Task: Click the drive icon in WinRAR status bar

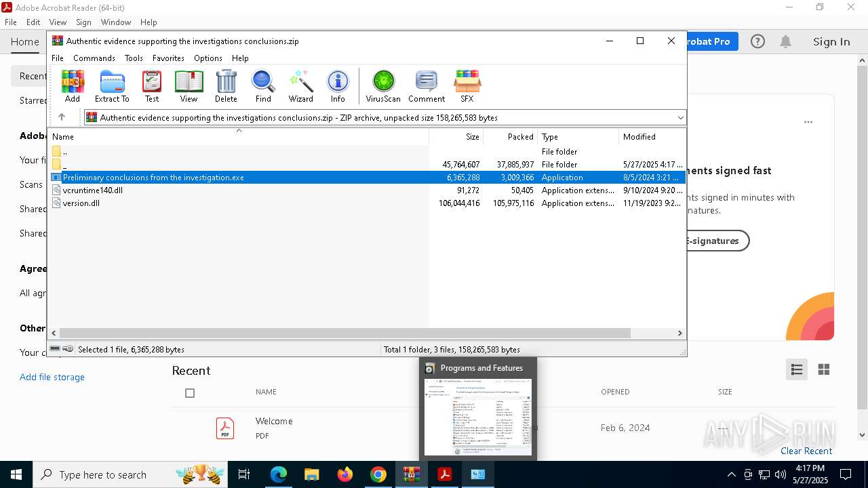Action: 56,349
